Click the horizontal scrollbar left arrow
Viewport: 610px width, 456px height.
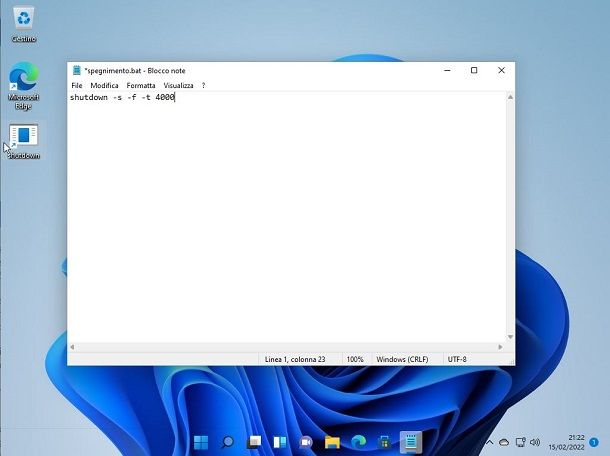pyautogui.click(x=72, y=347)
